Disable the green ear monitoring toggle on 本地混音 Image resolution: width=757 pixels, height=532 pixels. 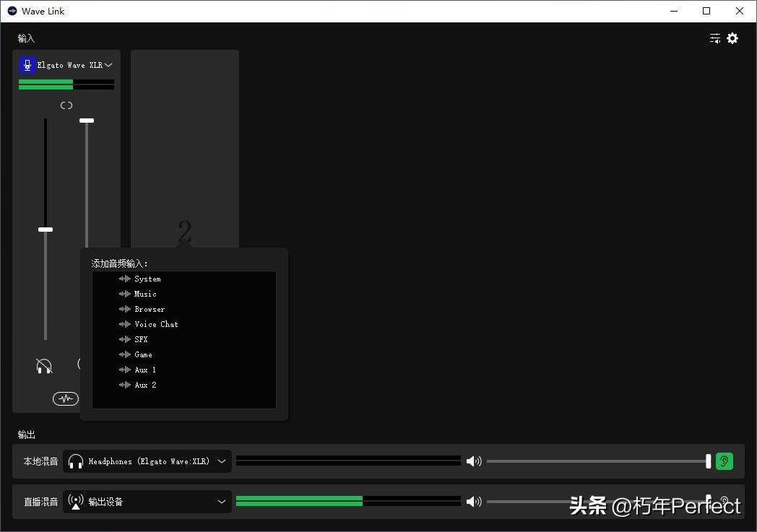coord(724,461)
